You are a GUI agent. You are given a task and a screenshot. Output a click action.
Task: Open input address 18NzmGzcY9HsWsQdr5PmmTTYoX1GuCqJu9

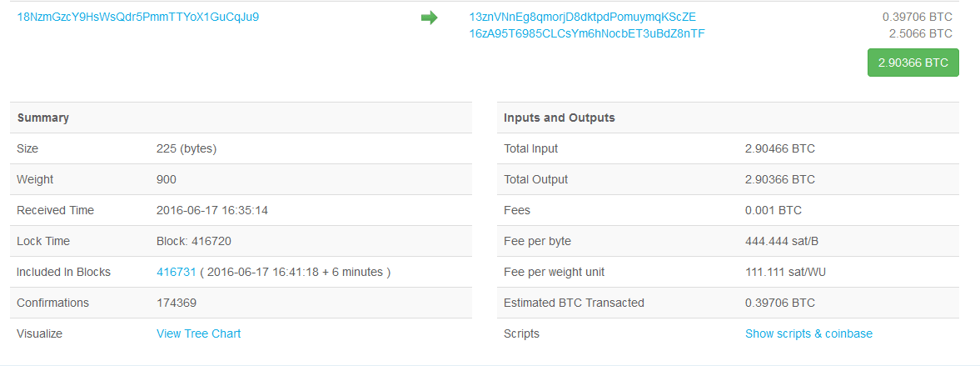[x=138, y=17]
